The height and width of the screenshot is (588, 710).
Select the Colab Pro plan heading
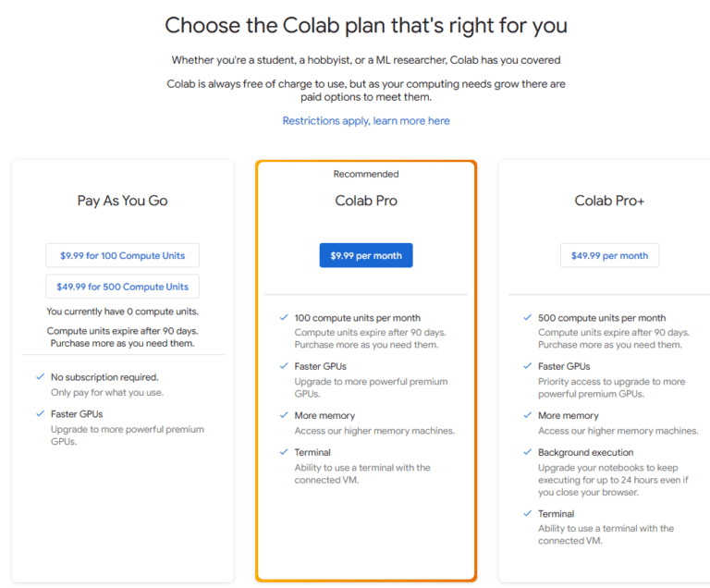366,201
